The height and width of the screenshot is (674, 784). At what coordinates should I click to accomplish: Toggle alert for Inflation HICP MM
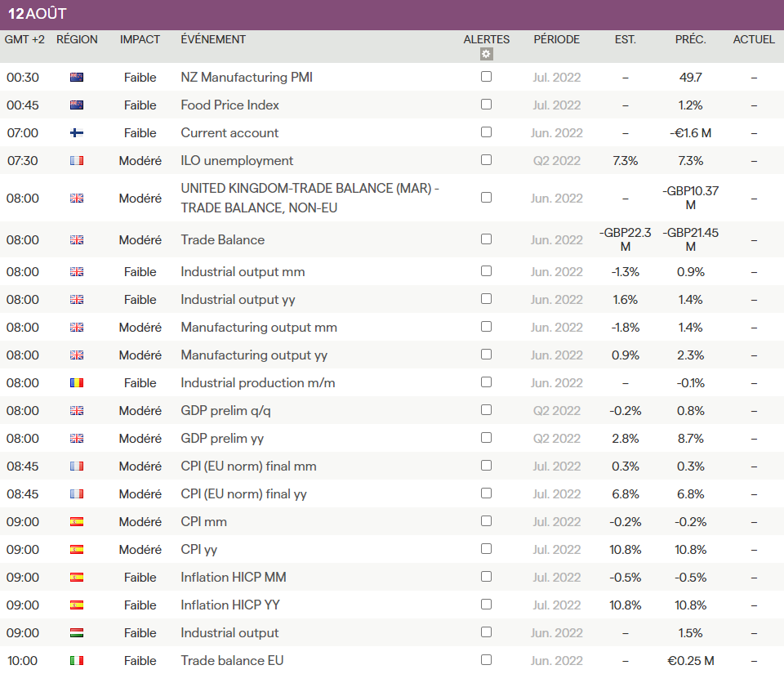coord(486,577)
